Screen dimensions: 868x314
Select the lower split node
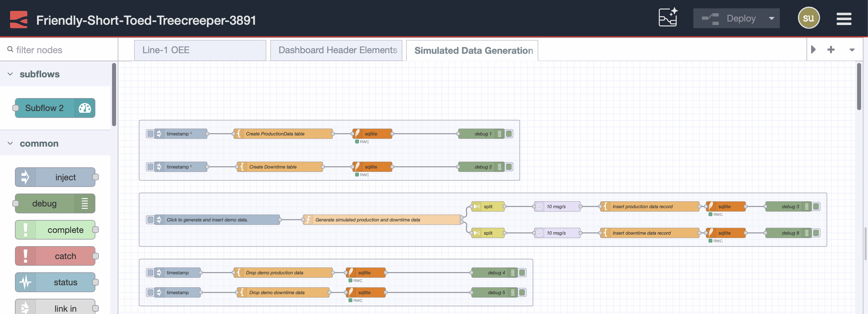tap(488, 233)
